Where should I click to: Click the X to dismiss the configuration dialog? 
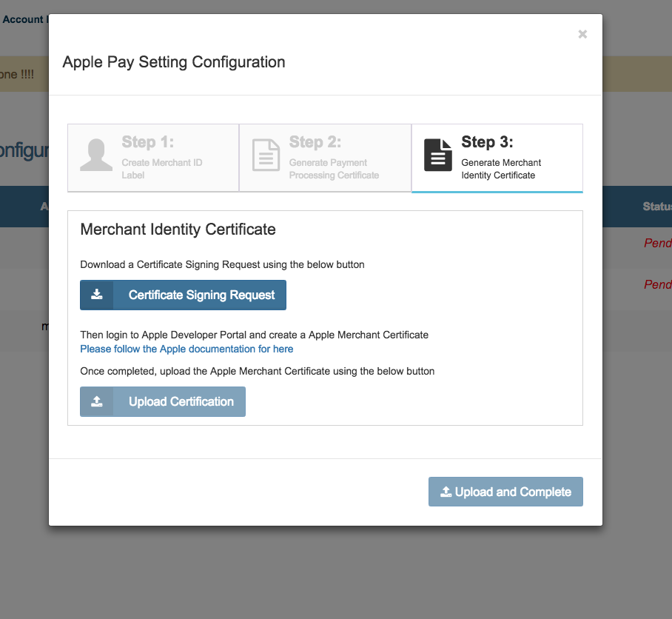pyautogui.click(x=582, y=34)
